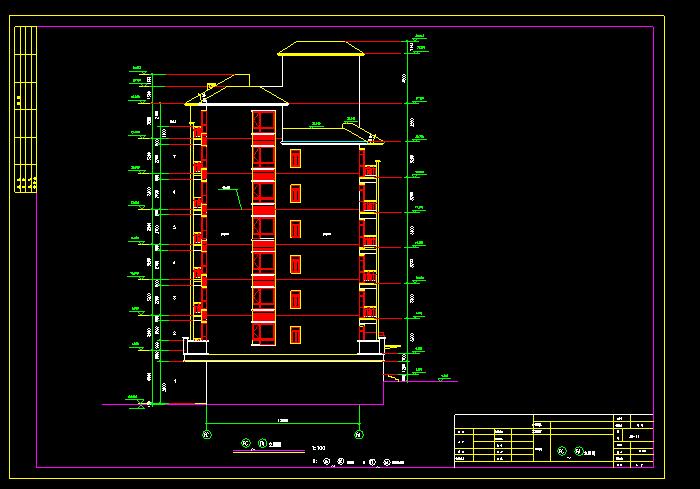Click the top small orange window on the facade
Image resolution: width=700 pixels, height=489 pixels.
pyautogui.click(x=295, y=157)
